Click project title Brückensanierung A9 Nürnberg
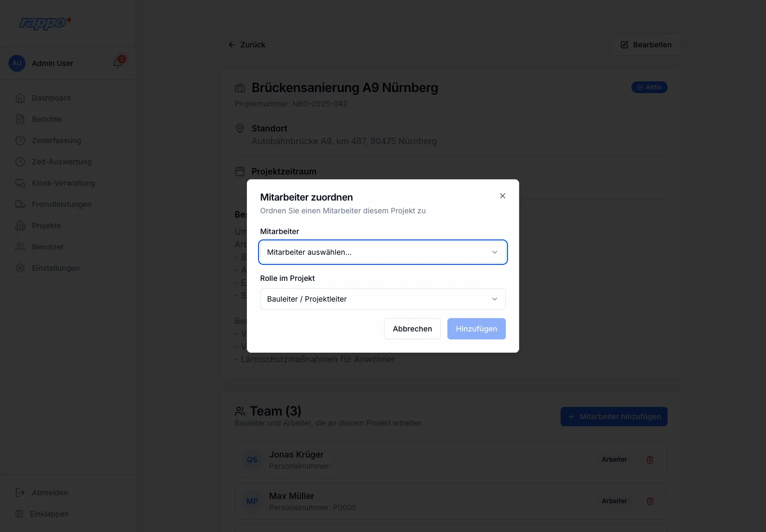The height and width of the screenshot is (532, 766). (x=345, y=88)
